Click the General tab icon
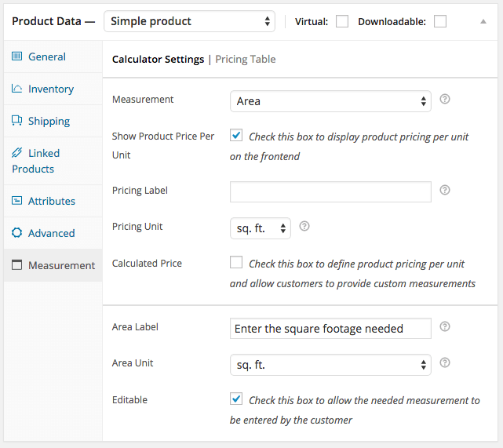This screenshot has width=503, height=448. [x=17, y=56]
